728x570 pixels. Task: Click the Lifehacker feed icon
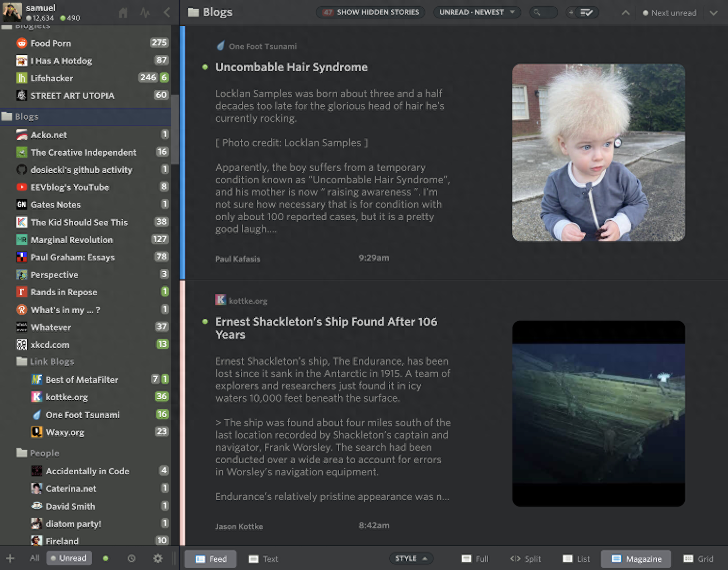tap(22, 78)
